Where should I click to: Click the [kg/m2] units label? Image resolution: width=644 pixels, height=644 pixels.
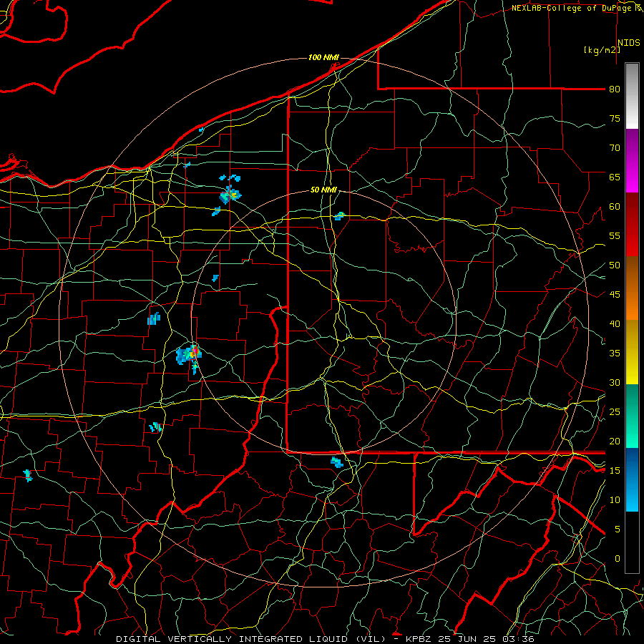click(x=602, y=50)
